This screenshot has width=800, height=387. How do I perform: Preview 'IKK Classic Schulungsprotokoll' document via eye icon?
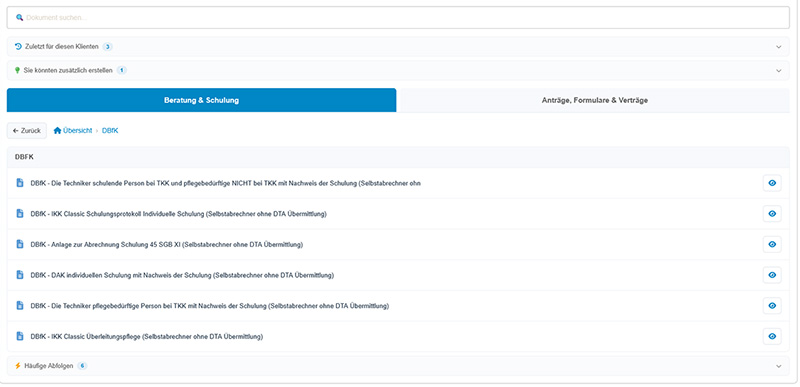(x=772, y=214)
